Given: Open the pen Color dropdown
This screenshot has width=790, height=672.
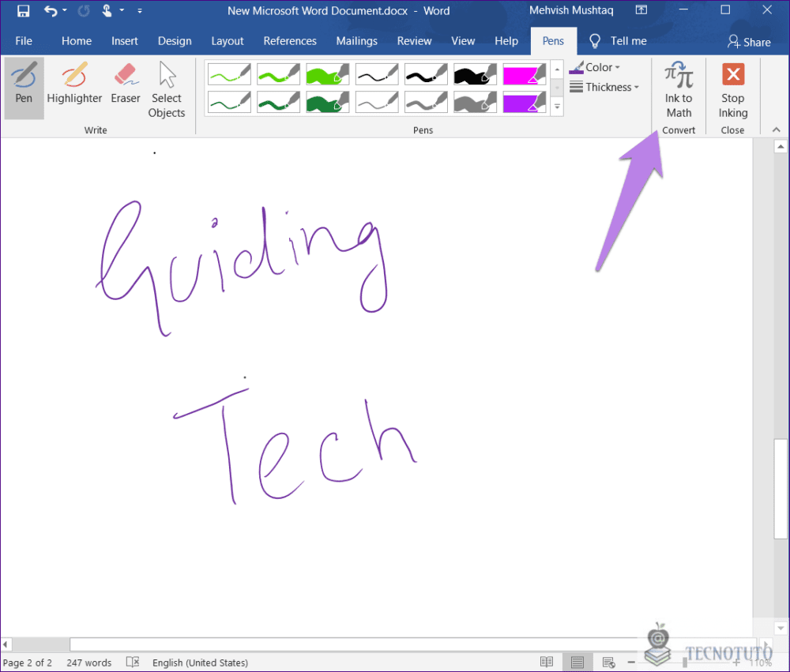Looking at the screenshot, I should (x=595, y=67).
